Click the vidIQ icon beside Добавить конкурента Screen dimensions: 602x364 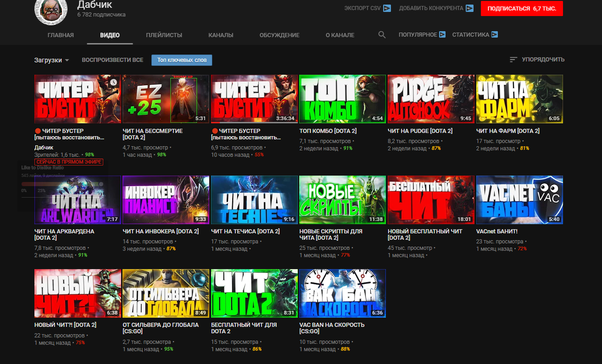click(469, 8)
